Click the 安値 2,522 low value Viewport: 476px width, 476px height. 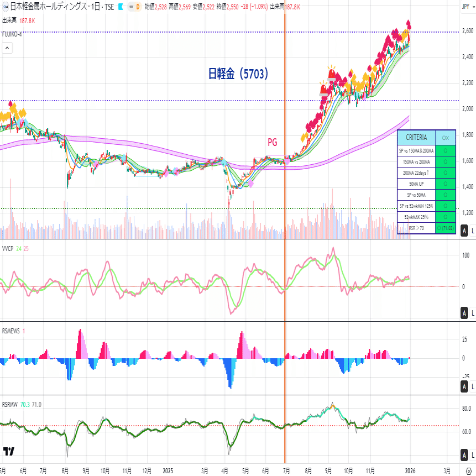point(203,7)
